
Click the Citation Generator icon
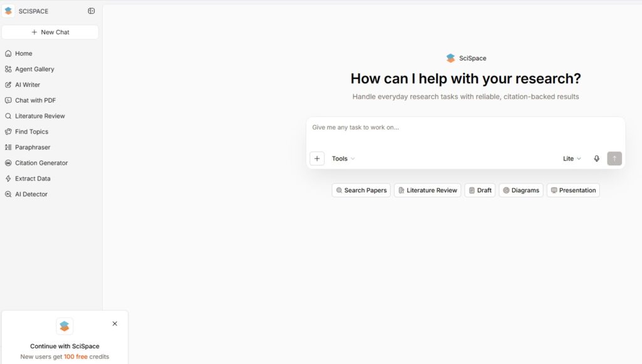pos(8,163)
